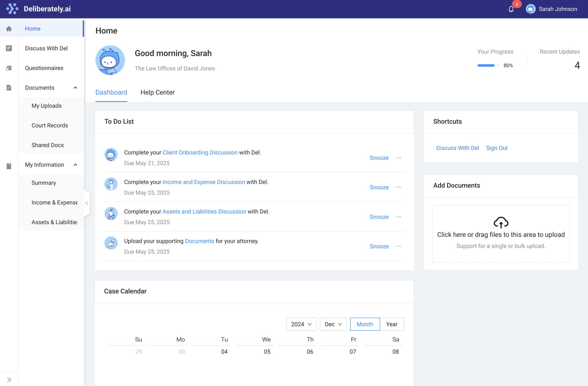Click the cloud upload icon
The height and width of the screenshot is (386, 588).
click(x=501, y=222)
